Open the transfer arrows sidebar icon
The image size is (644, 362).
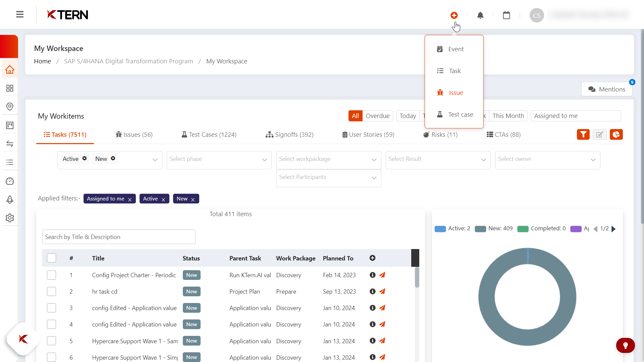(10, 144)
